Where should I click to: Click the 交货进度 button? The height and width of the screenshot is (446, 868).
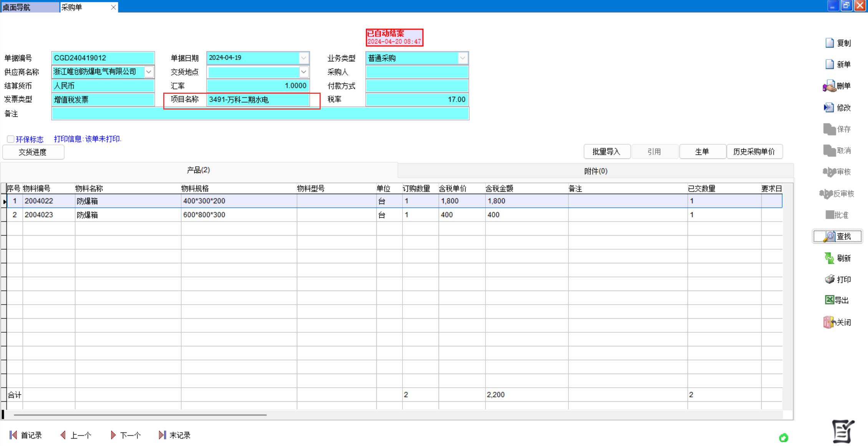point(33,152)
